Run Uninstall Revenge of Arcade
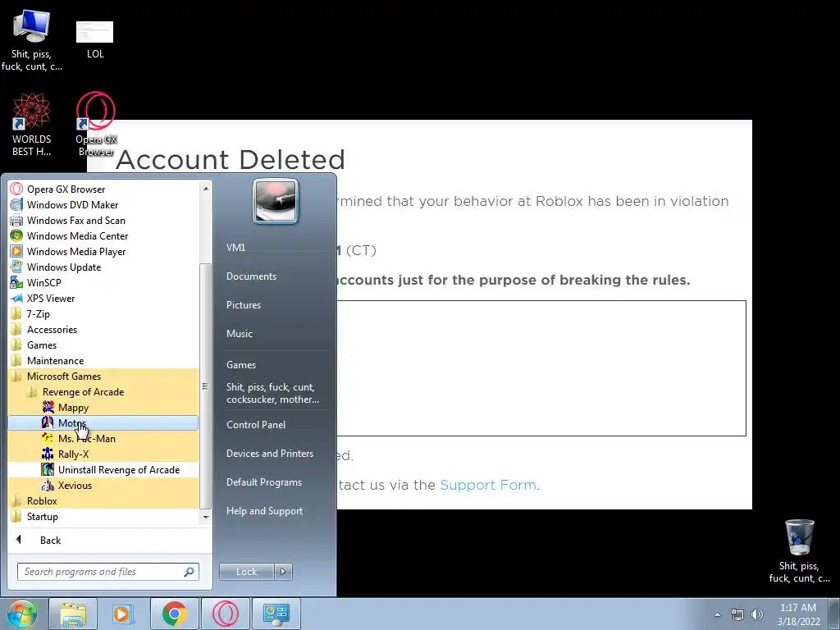Image resolution: width=840 pixels, height=630 pixels. [103, 469]
